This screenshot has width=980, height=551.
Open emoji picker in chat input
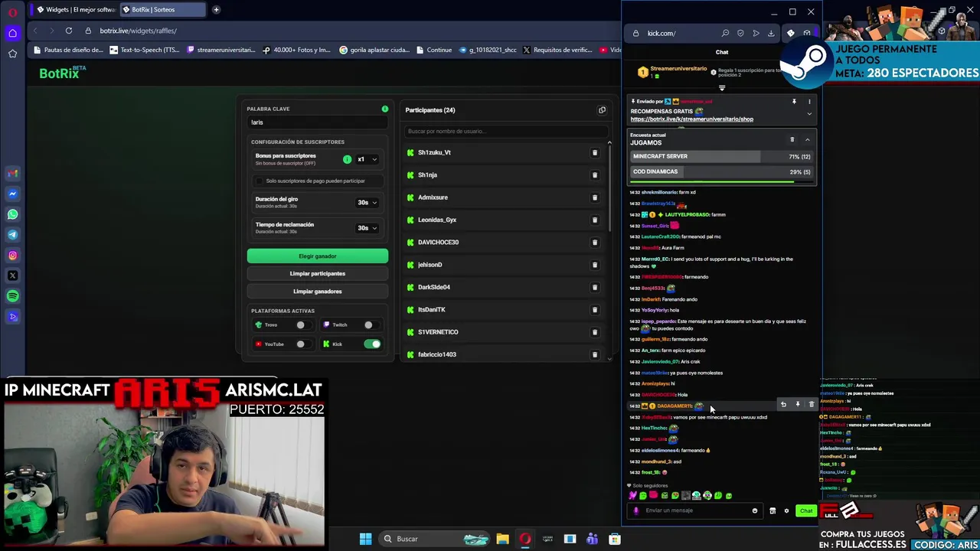[755, 511]
